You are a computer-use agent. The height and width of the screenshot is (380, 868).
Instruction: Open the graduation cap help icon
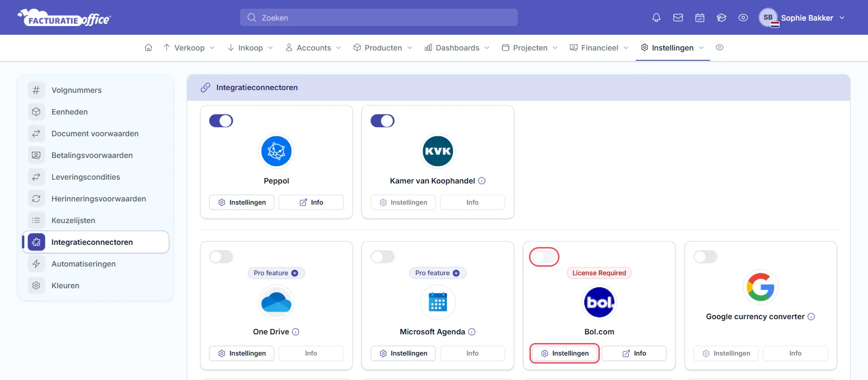pyautogui.click(x=722, y=17)
